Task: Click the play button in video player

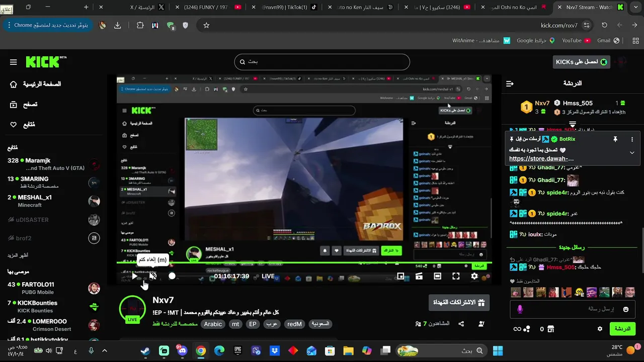Action: tap(135, 276)
